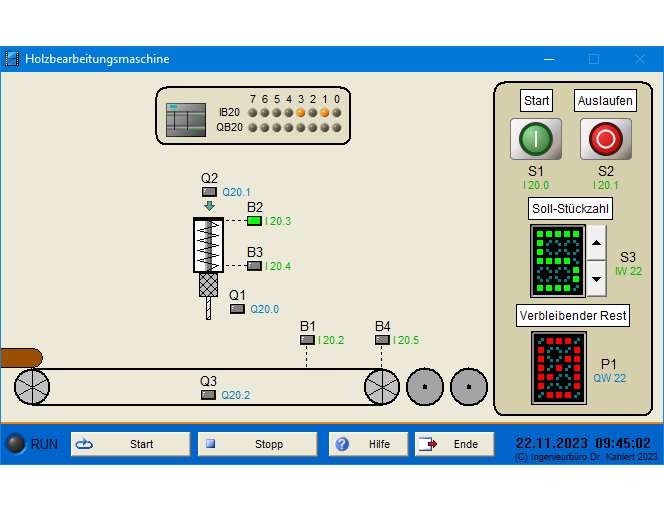Click the blue down arrow under Q2
Viewport: 664px width, 511px height.
(x=209, y=206)
